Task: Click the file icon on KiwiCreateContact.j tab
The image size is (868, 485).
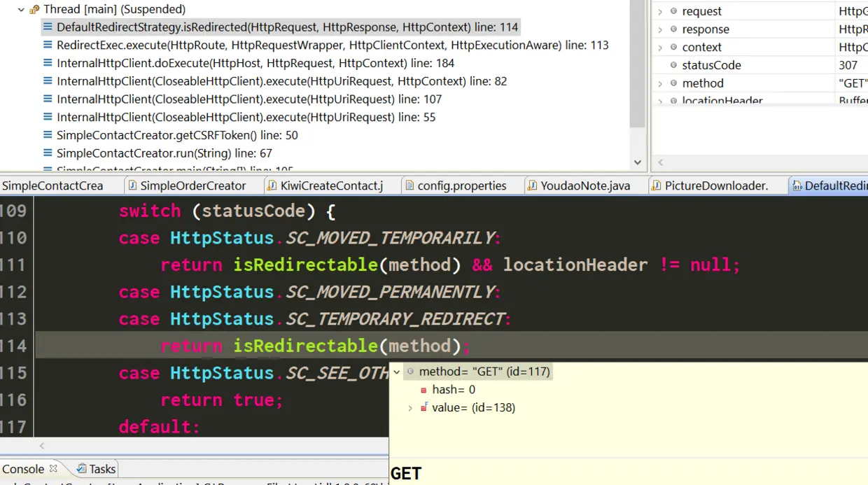Action: pyautogui.click(x=272, y=185)
